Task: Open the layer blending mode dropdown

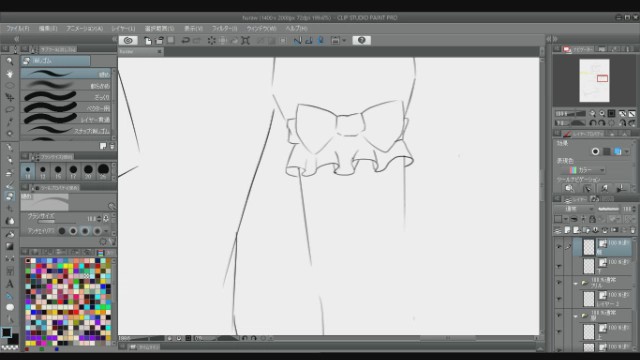Action: (x=574, y=209)
